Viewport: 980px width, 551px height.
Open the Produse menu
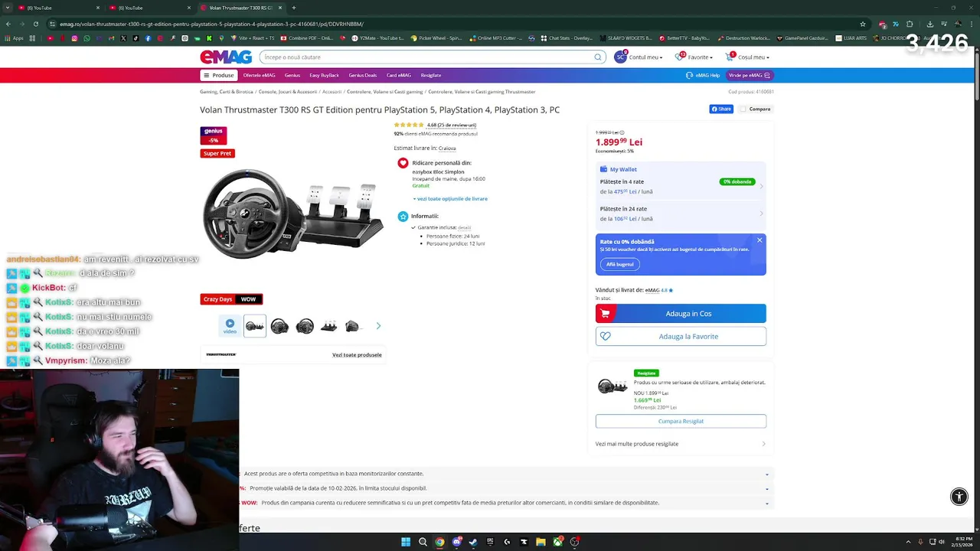click(x=218, y=75)
